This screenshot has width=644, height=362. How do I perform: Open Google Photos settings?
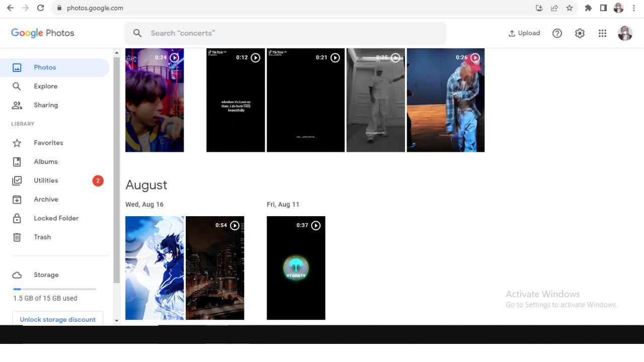(580, 33)
